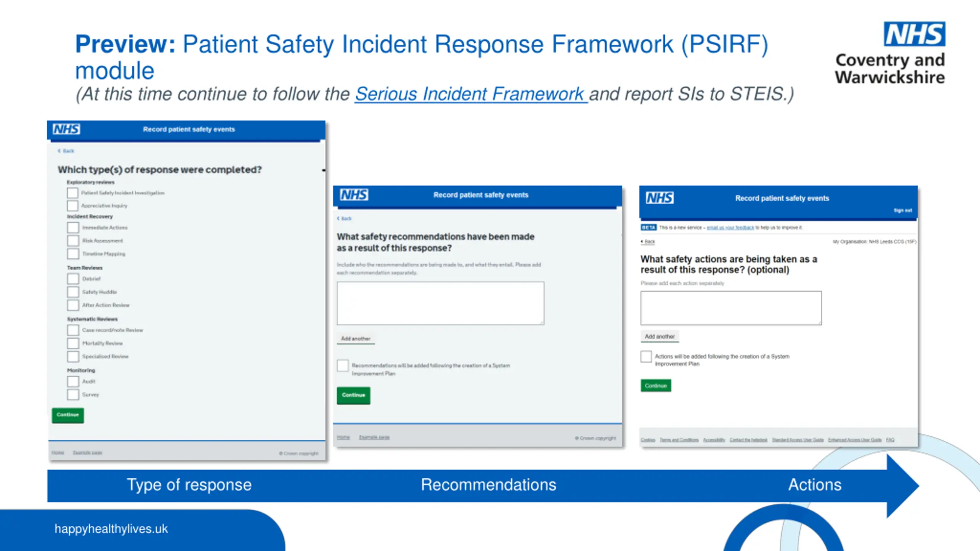Click the 'Which type(s) of response were completed?' heading
The image size is (980, 551).
(x=160, y=170)
